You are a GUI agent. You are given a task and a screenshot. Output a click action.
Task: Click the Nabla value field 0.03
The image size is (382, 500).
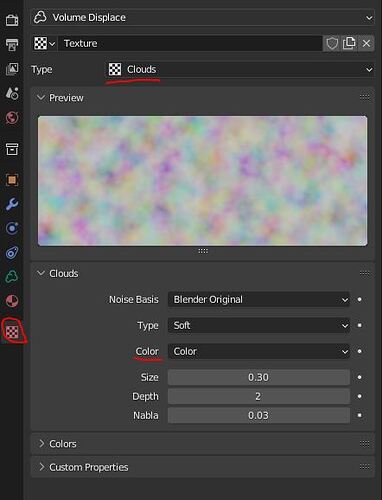(259, 415)
